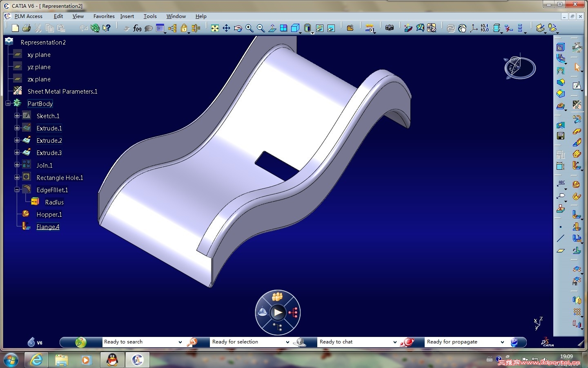This screenshot has height=368, width=588.
Task: Click the Zoom Out magnifier icon
Action: click(x=261, y=28)
